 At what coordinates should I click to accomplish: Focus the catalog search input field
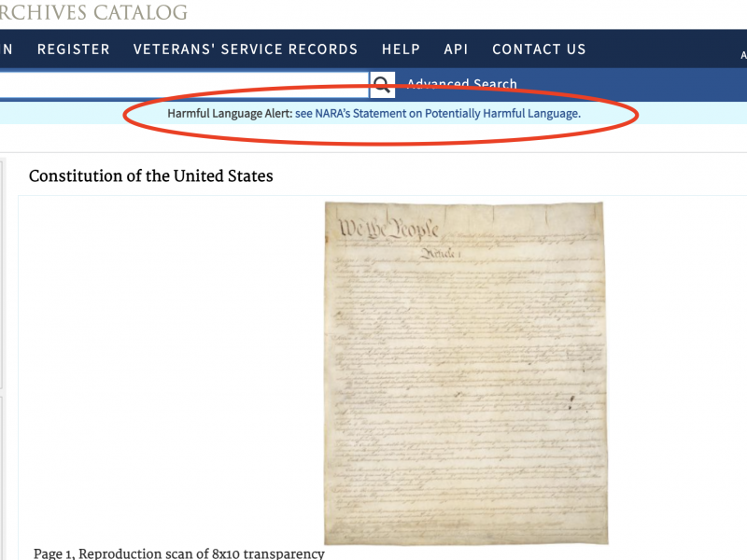tap(183, 85)
